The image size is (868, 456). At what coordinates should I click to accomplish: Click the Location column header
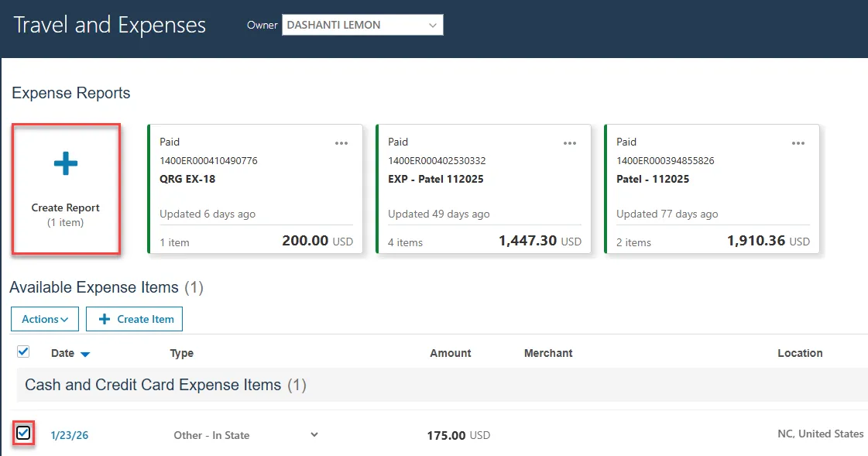point(800,353)
